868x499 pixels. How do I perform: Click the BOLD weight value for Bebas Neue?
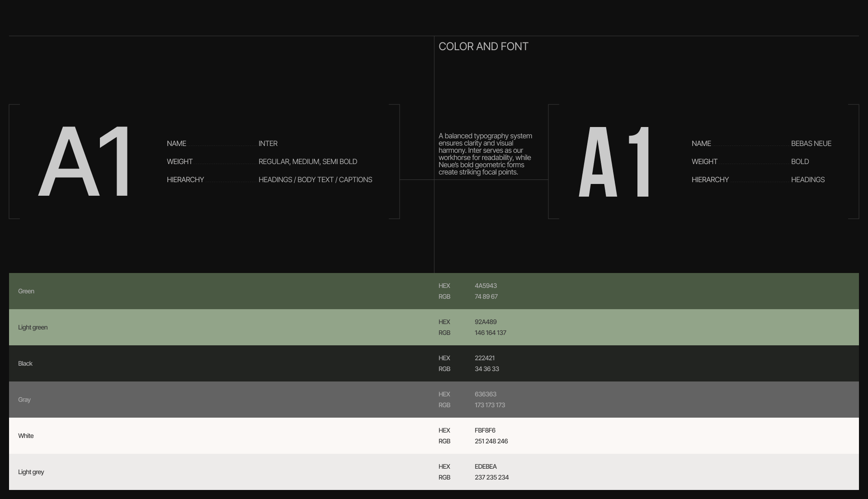coord(800,162)
